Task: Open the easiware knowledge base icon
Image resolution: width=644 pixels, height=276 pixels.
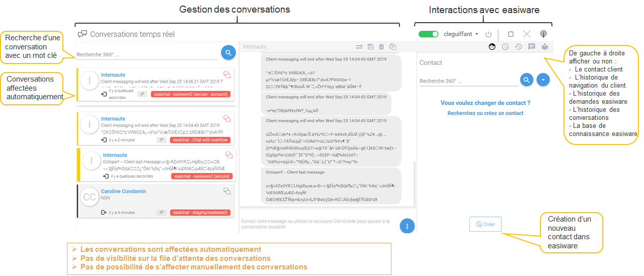Action: (544, 47)
